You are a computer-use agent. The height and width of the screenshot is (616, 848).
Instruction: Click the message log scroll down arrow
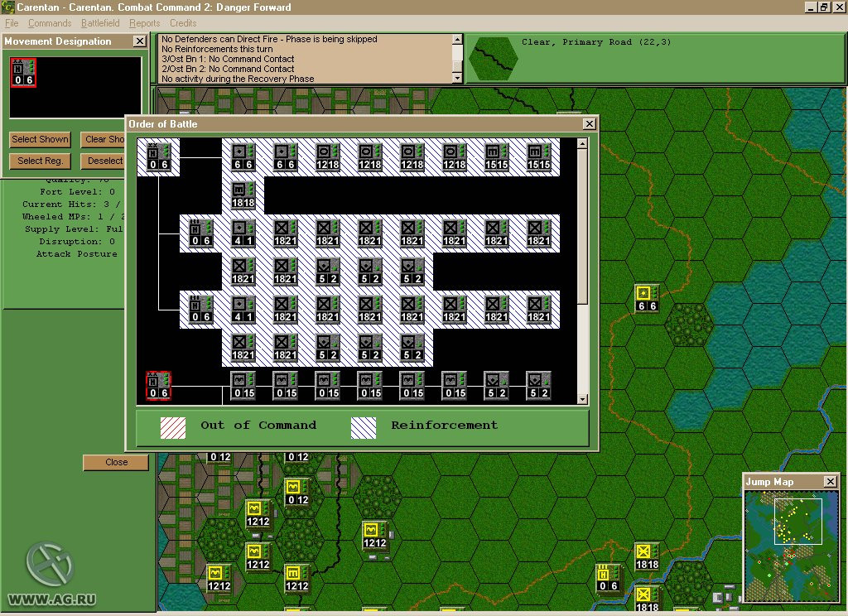(x=457, y=79)
